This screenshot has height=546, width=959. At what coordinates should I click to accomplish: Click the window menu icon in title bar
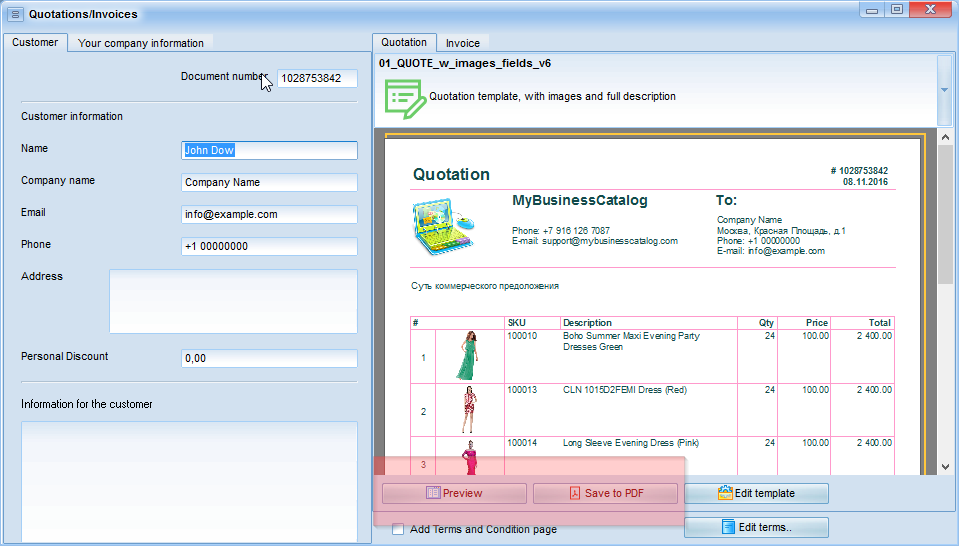click(x=15, y=14)
